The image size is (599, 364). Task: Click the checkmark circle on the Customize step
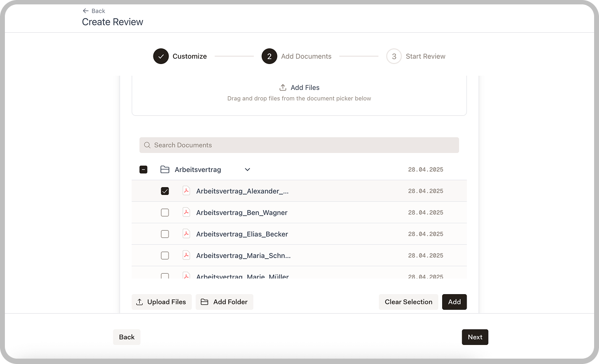[161, 56]
